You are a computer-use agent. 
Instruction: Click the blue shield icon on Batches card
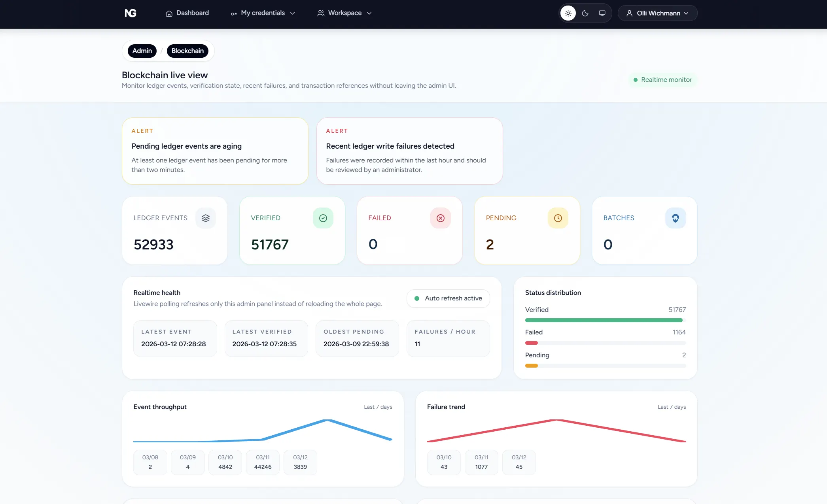point(676,218)
